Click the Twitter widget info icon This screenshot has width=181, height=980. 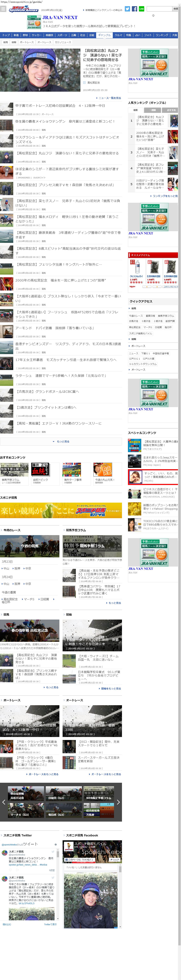[x=56, y=844]
